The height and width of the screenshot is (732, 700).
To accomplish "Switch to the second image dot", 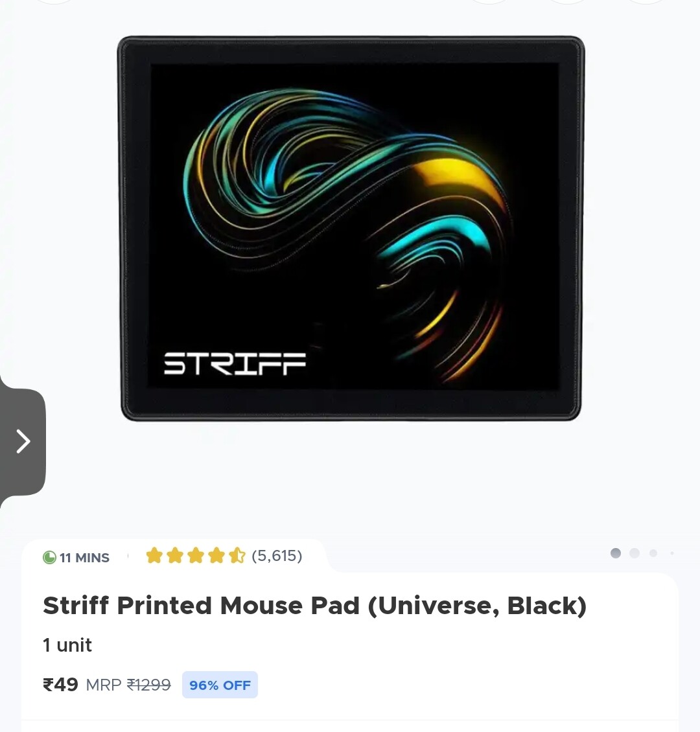I will click(635, 553).
